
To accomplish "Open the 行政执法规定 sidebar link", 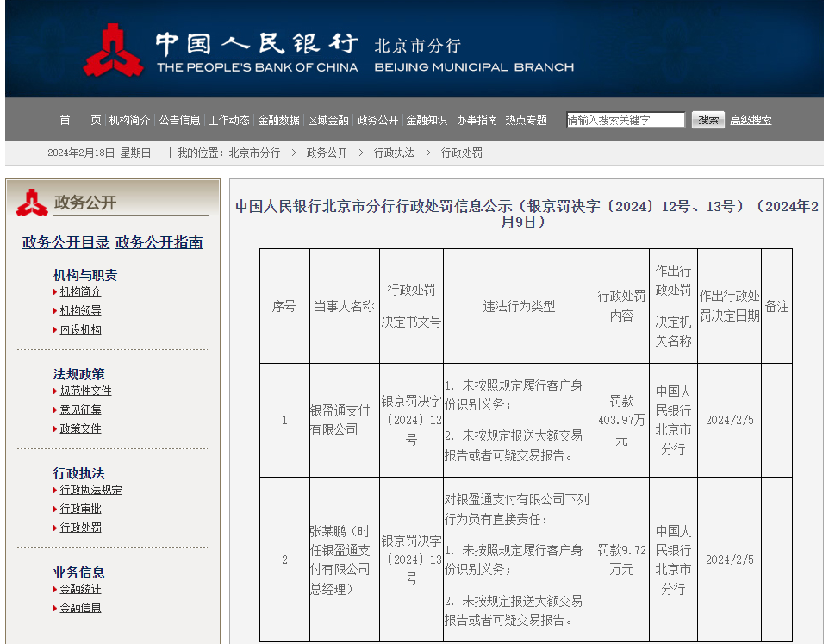I will tap(91, 491).
